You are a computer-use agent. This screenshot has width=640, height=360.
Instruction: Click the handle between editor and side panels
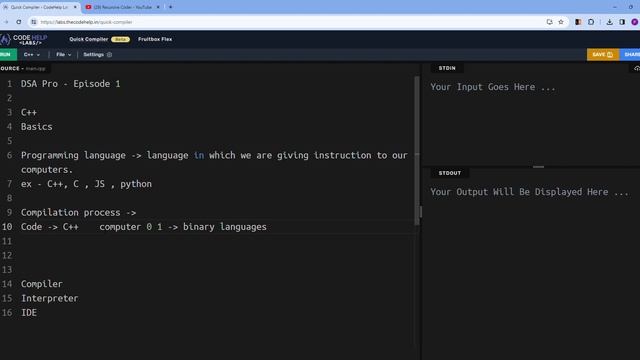[x=421, y=211]
